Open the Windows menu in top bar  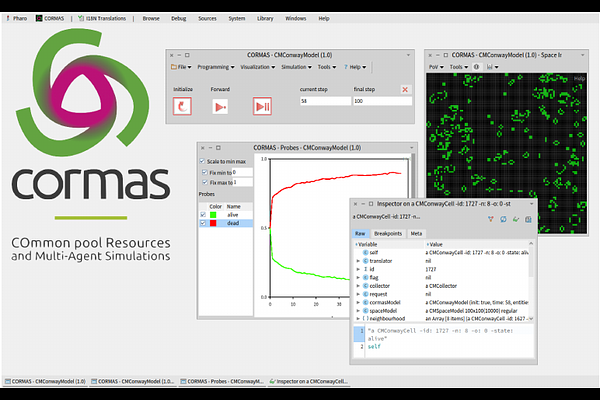[x=295, y=18]
